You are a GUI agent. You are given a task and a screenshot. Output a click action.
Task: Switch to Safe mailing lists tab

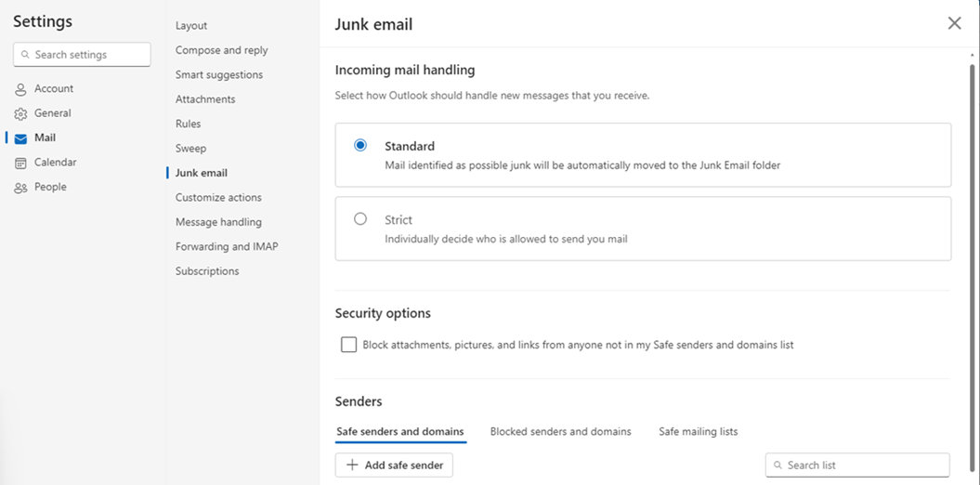tap(699, 431)
